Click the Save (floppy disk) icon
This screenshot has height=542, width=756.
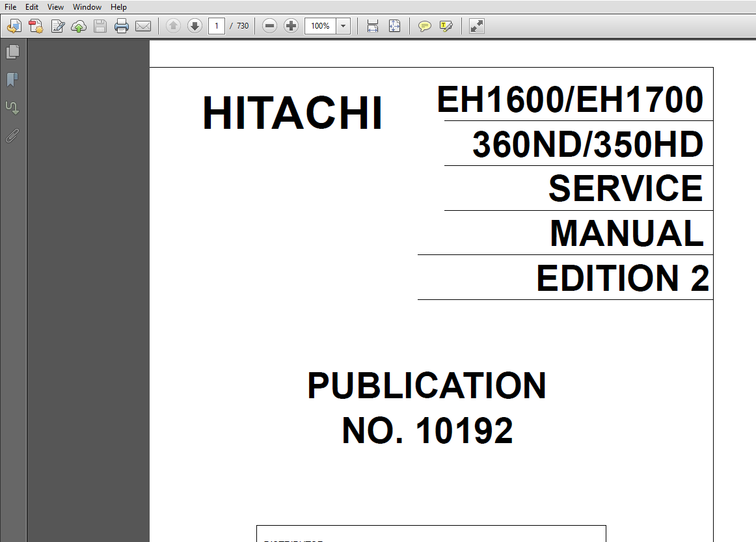pyautogui.click(x=100, y=26)
